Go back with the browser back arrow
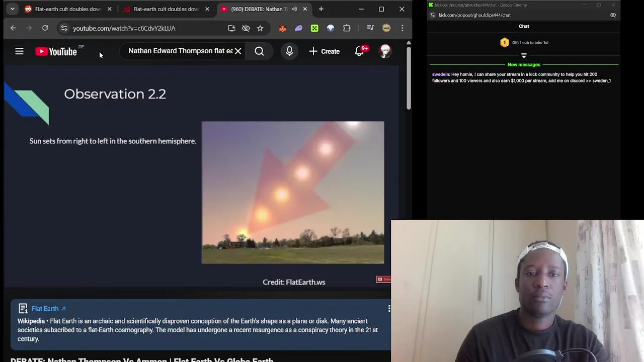 pyautogui.click(x=13, y=28)
